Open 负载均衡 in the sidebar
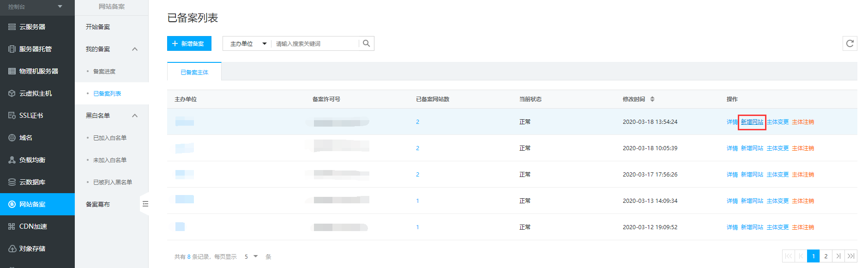The width and height of the screenshot is (868, 268). (x=32, y=160)
